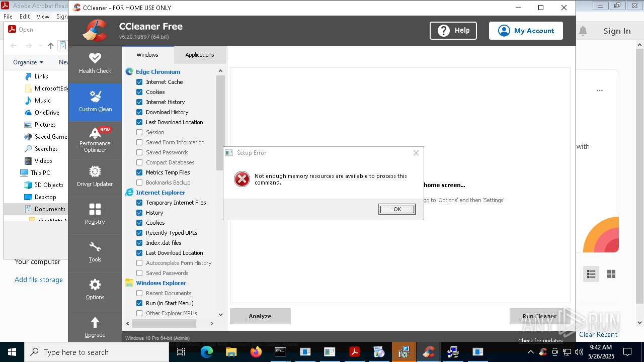This screenshot has height=362, width=644.
Task: Click cleaner list scroll-right arrow
Action: (x=212, y=324)
